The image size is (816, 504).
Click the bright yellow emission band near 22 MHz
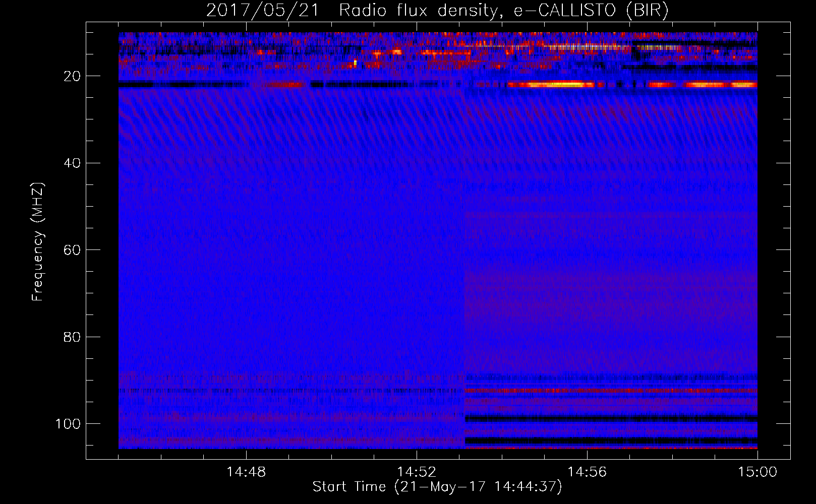[x=551, y=85]
